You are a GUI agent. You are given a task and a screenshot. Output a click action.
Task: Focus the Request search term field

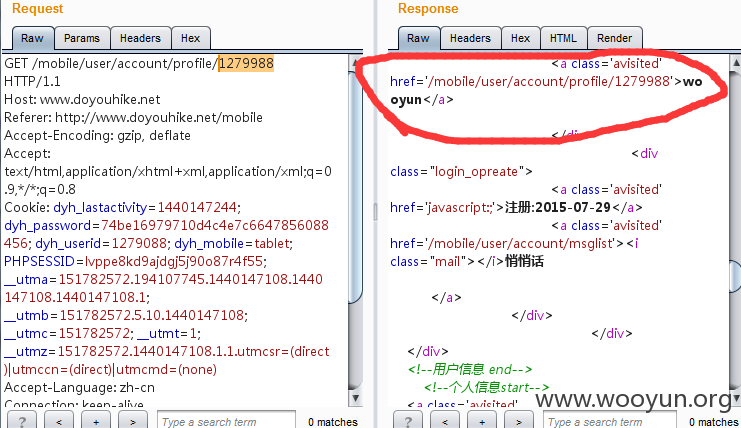pos(226,420)
